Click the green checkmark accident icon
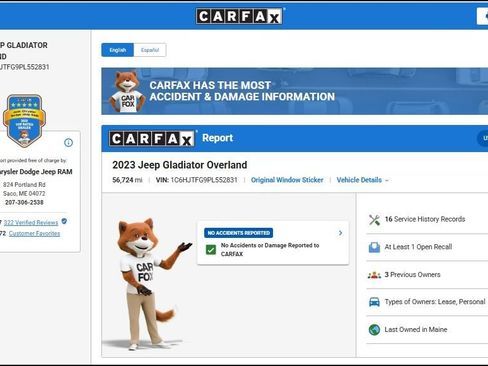This screenshot has width=488, height=366. pyautogui.click(x=211, y=250)
